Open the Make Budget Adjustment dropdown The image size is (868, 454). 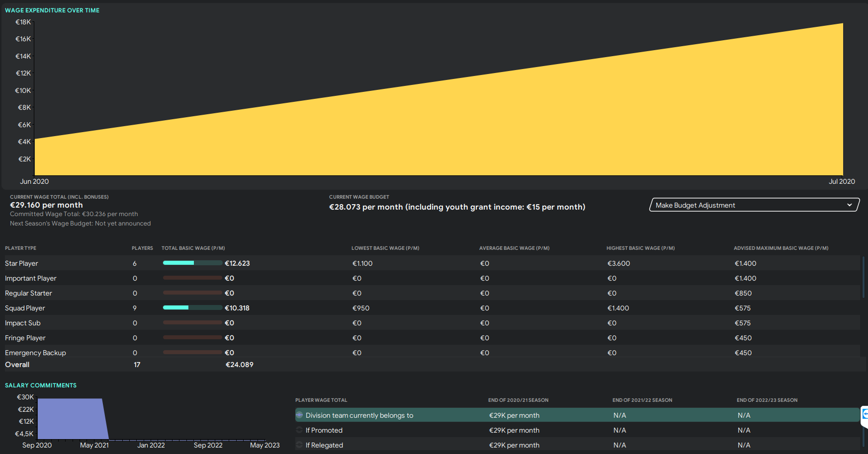point(754,205)
